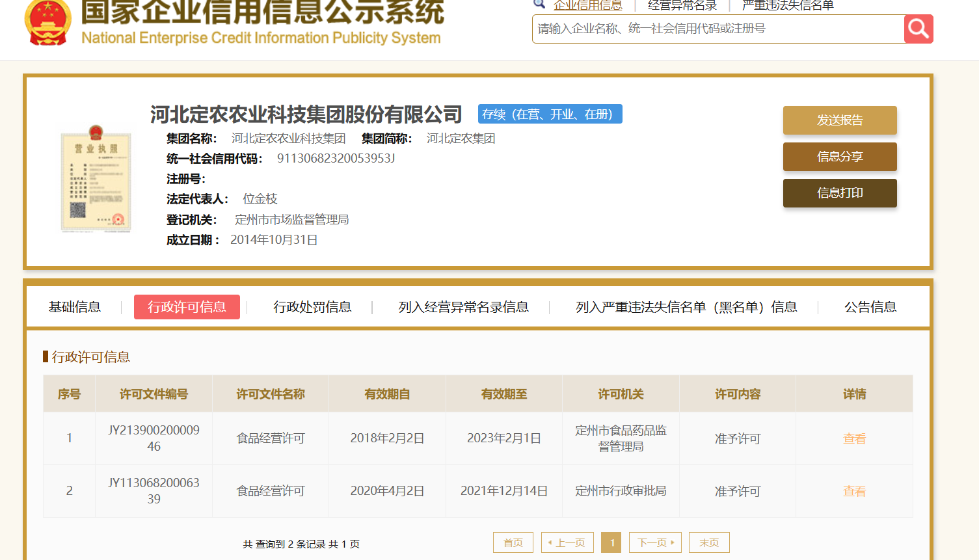Open the 列入经营异常名录信息 tab
This screenshot has width=979, height=560.
pos(463,307)
